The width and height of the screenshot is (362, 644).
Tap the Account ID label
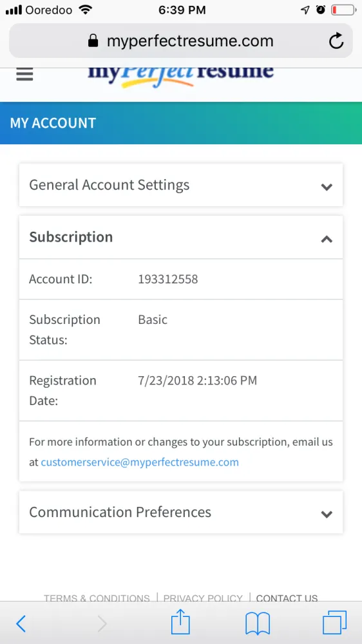click(x=61, y=279)
